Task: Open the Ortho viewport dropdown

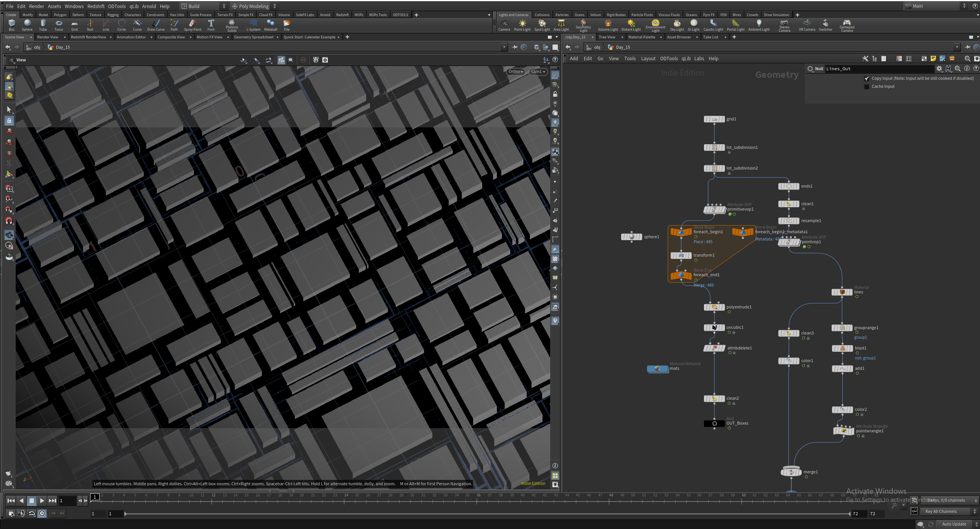Action: click(516, 72)
